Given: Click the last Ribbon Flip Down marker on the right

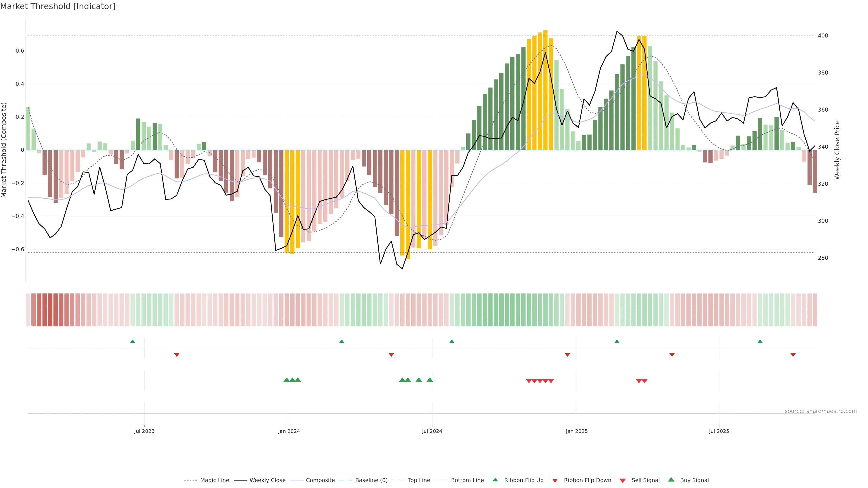Looking at the screenshot, I should tap(793, 355).
